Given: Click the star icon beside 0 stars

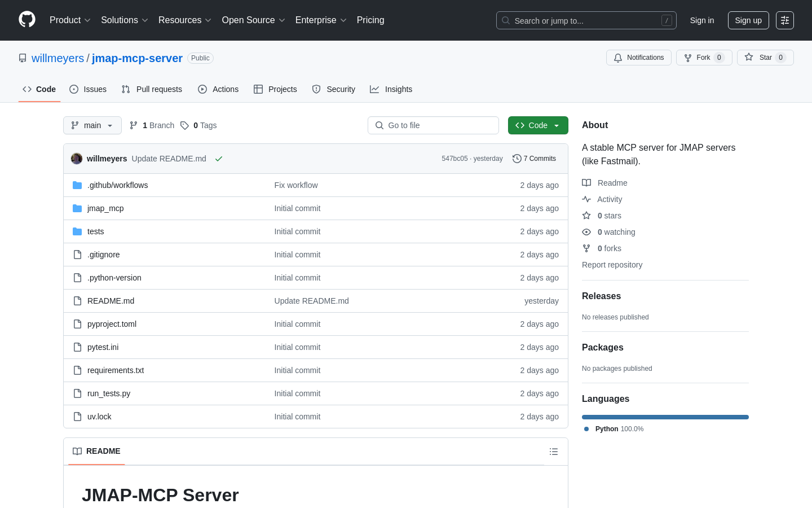Looking at the screenshot, I should (586, 216).
